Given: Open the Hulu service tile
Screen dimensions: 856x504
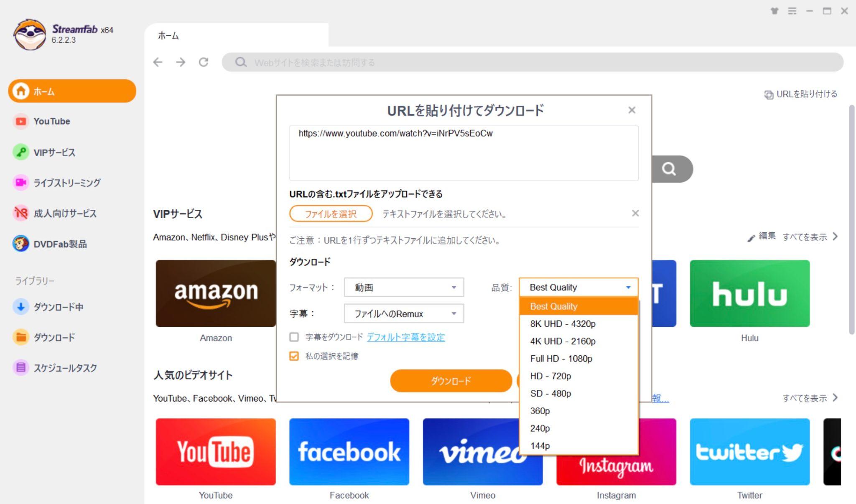Looking at the screenshot, I should [x=749, y=293].
